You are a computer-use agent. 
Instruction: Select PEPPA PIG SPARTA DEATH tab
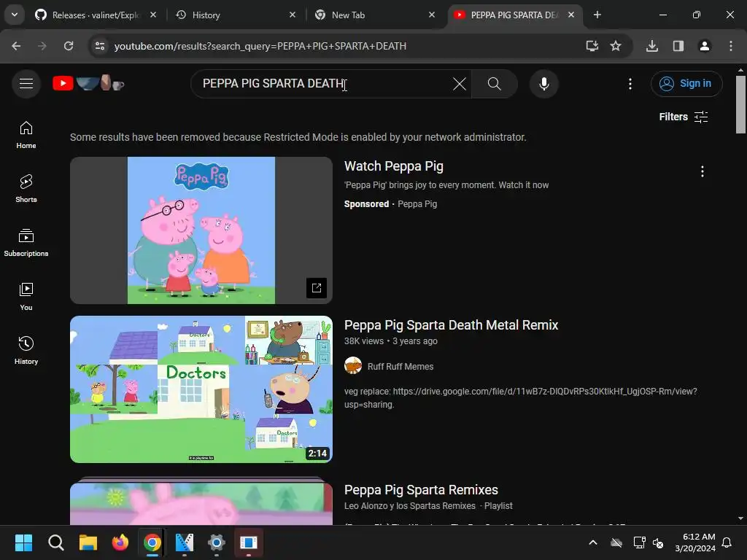point(514,15)
